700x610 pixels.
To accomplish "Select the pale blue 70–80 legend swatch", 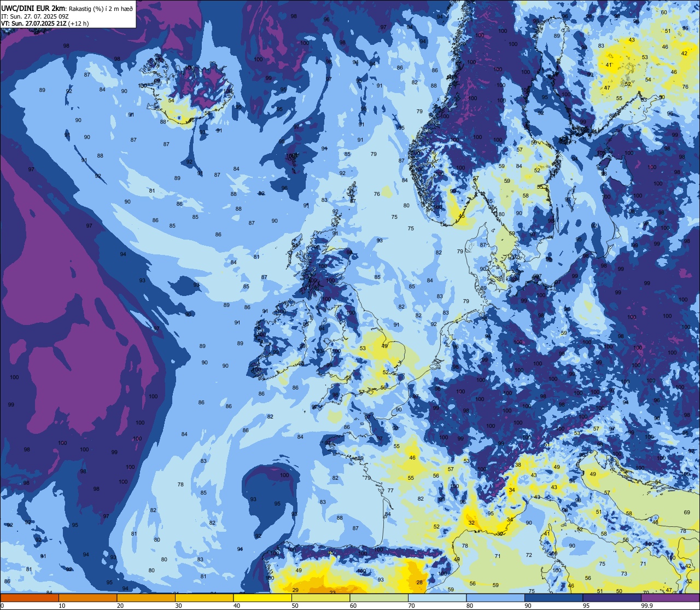I will (437, 598).
